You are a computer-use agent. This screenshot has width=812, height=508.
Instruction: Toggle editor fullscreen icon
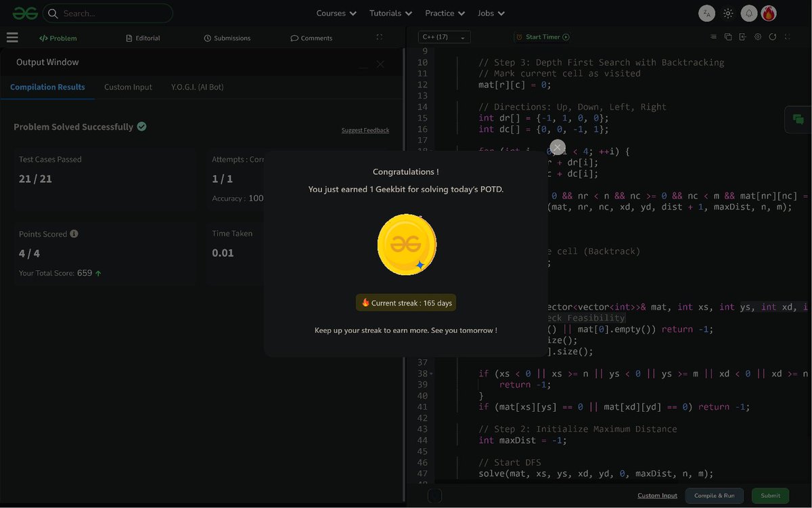coord(788,37)
